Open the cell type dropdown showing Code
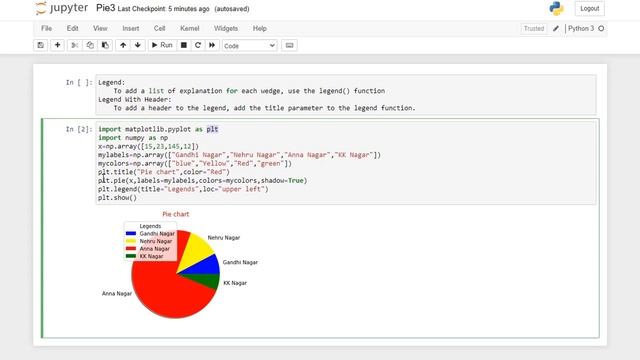Image resolution: width=640 pixels, height=360 pixels. click(249, 46)
